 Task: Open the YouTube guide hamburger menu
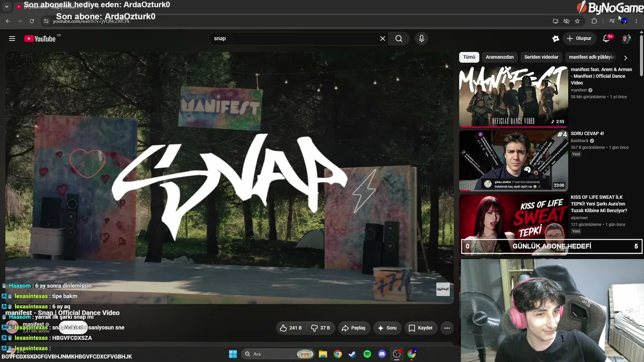(12, 39)
